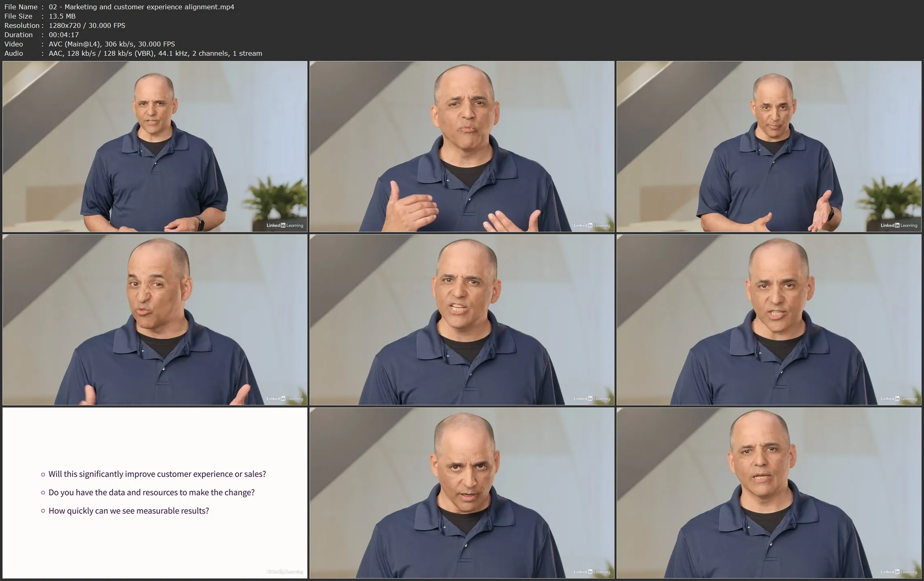Click the file name '02 - Marketing and customer experience alignment.mp4'
The image size is (924, 581).
141,7
